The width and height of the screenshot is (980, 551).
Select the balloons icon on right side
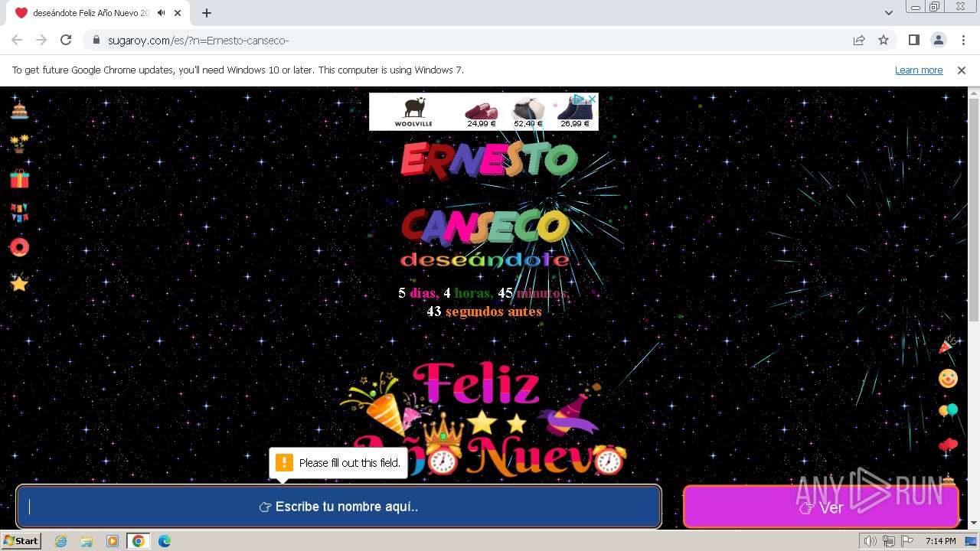click(948, 412)
